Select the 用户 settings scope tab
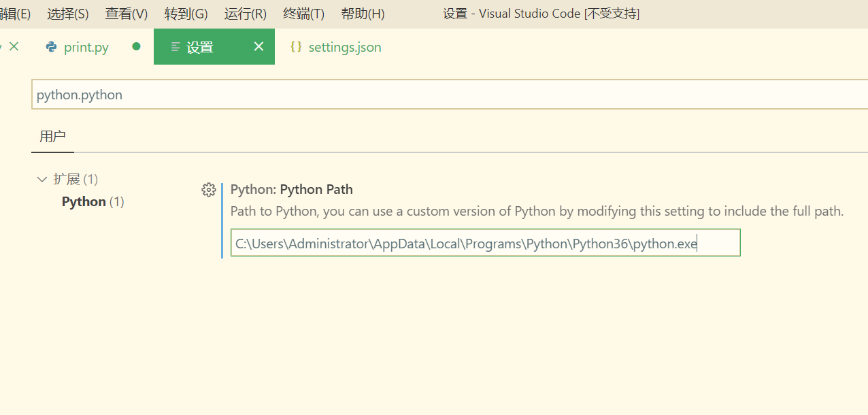 [52, 136]
